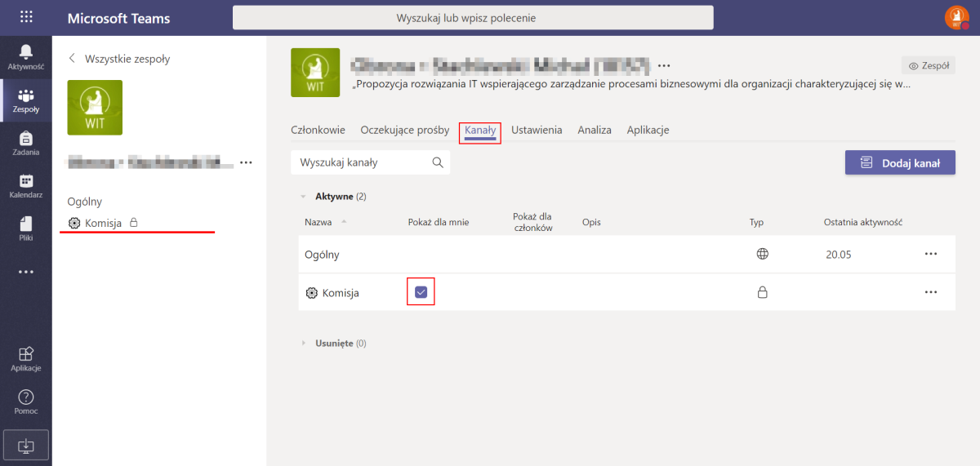Open Ogólny channel in sidebar
980x466 pixels.
tap(85, 202)
